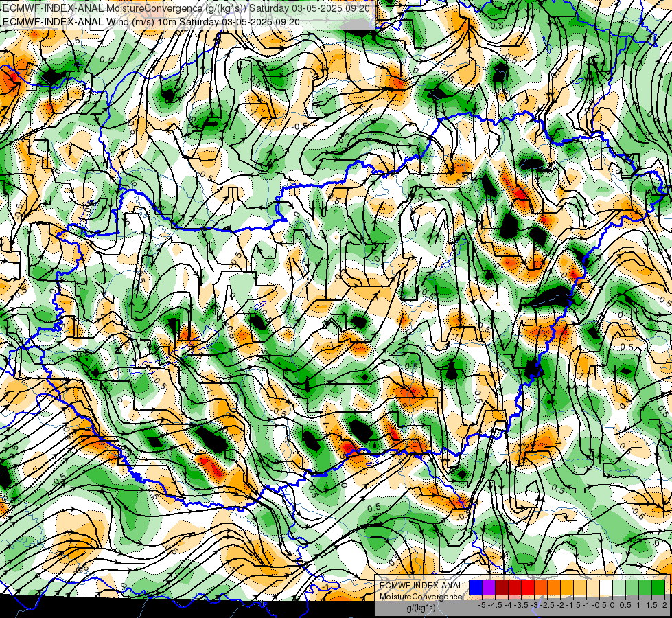Click the legend label ECMWF-INDEX-ANAL
672x618 pixels.
click(x=421, y=586)
